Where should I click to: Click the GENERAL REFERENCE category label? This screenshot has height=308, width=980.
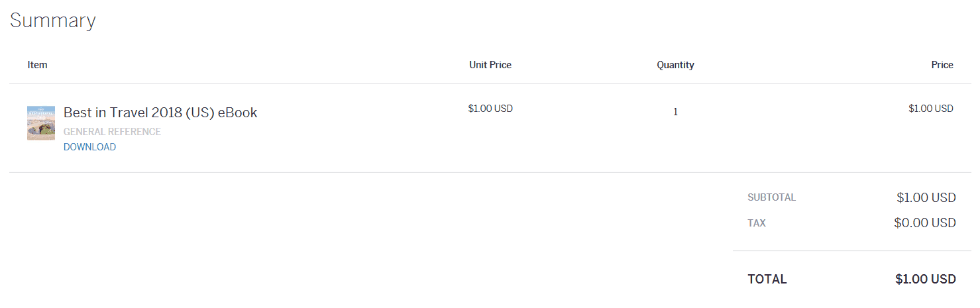(x=112, y=132)
